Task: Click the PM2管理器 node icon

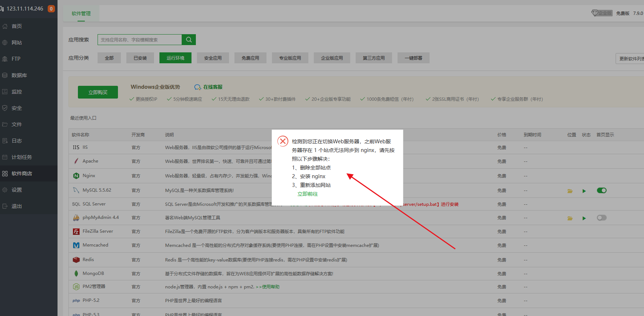Action: tap(76, 287)
